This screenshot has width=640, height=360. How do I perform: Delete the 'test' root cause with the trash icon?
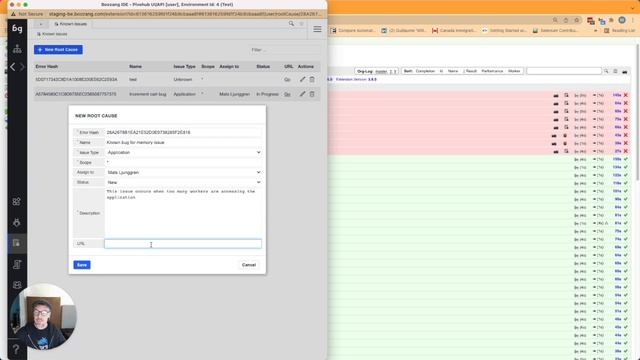click(x=312, y=79)
